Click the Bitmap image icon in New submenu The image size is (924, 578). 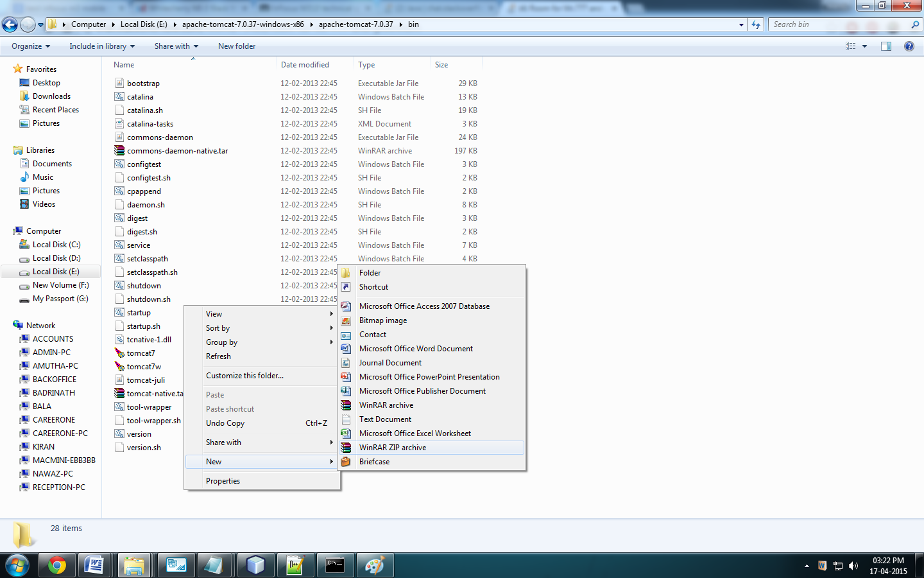346,320
